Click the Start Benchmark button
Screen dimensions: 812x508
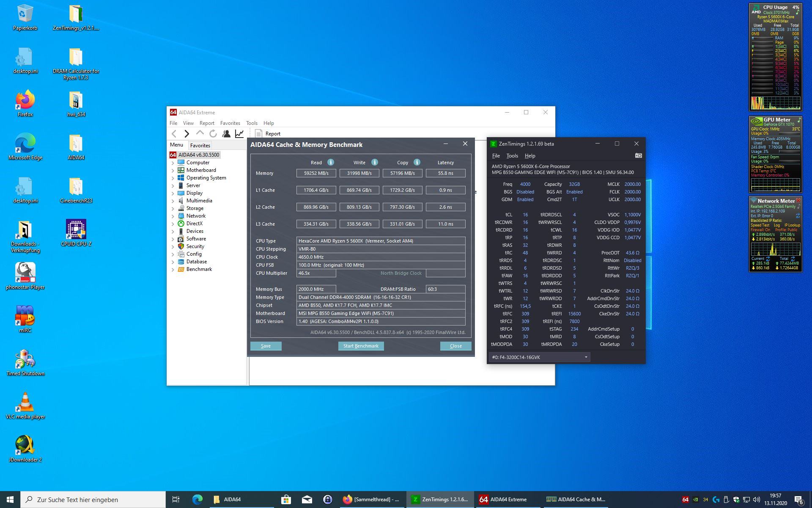pyautogui.click(x=361, y=346)
